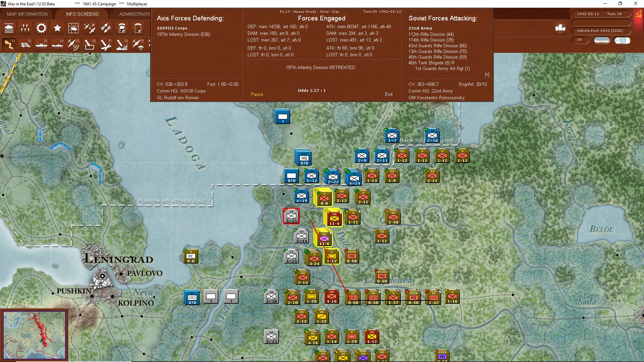Image resolution: width=644 pixels, height=362 pixels.
Task: Click the Soviet hammer and sickle flag
Action: (638, 15)
